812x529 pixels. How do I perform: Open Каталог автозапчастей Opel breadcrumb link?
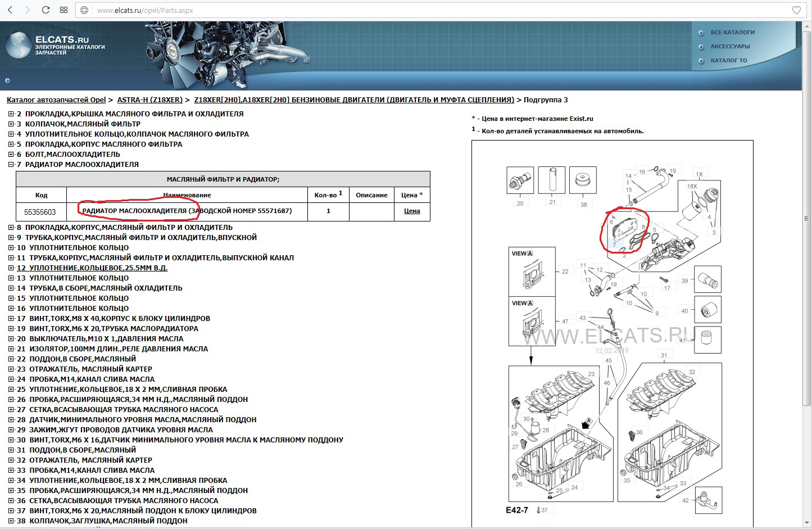pyautogui.click(x=56, y=100)
